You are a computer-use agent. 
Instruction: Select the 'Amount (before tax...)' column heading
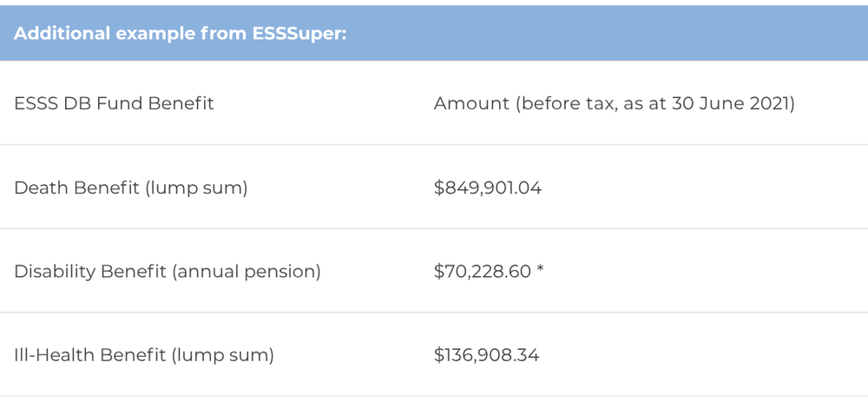[614, 103]
